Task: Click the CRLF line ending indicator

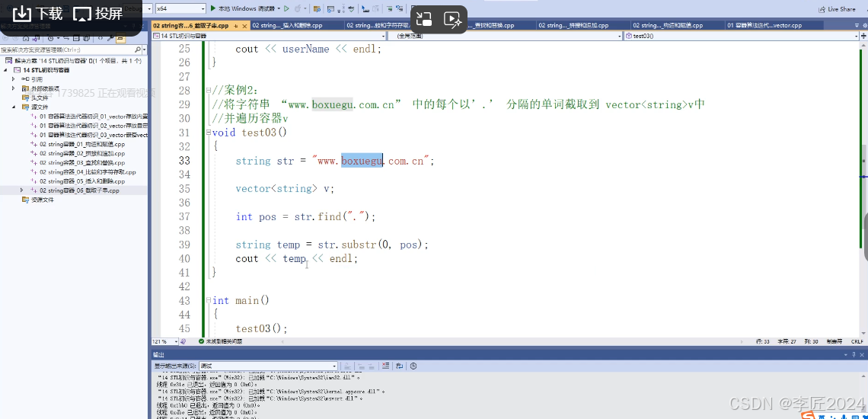Action: click(x=857, y=342)
